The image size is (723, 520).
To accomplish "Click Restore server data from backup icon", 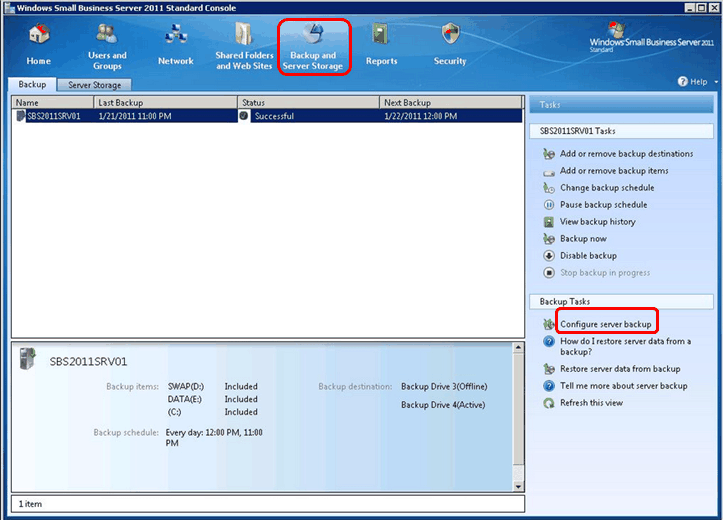I will point(549,369).
